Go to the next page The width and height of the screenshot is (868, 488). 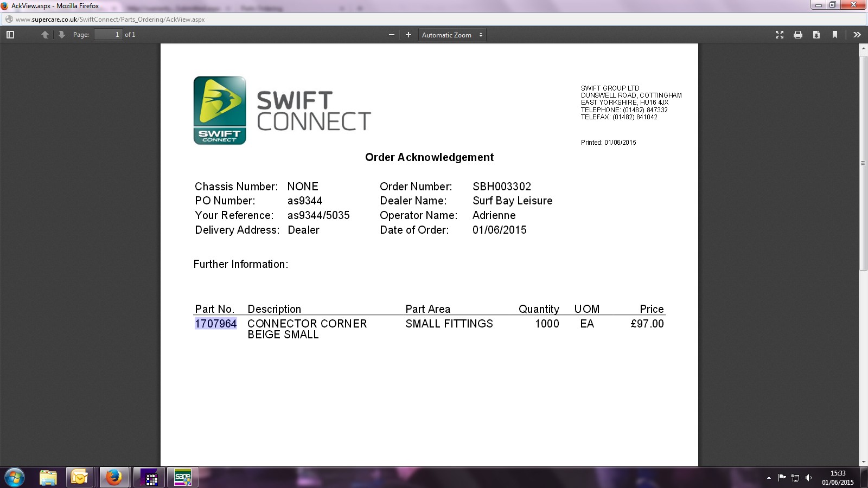pyautogui.click(x=62, y=35)
